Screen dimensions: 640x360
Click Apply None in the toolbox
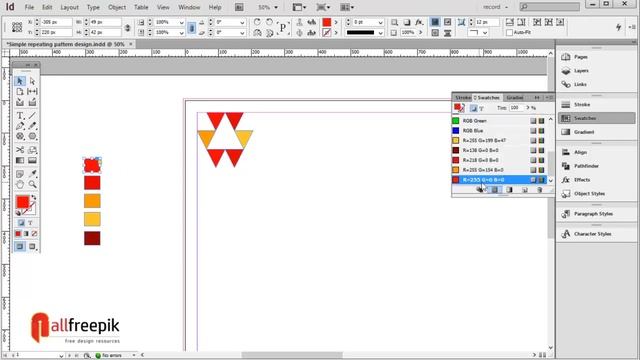click(x=34, y=233)
